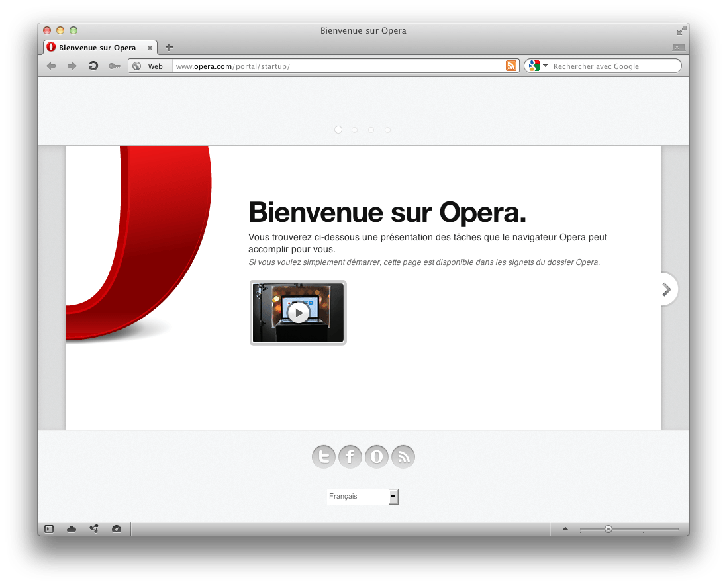Screen dimensions: 727x588
Task: Close the Bienvenue sur Opera tab
Action: pyautogui.click(x=150, y=48)
